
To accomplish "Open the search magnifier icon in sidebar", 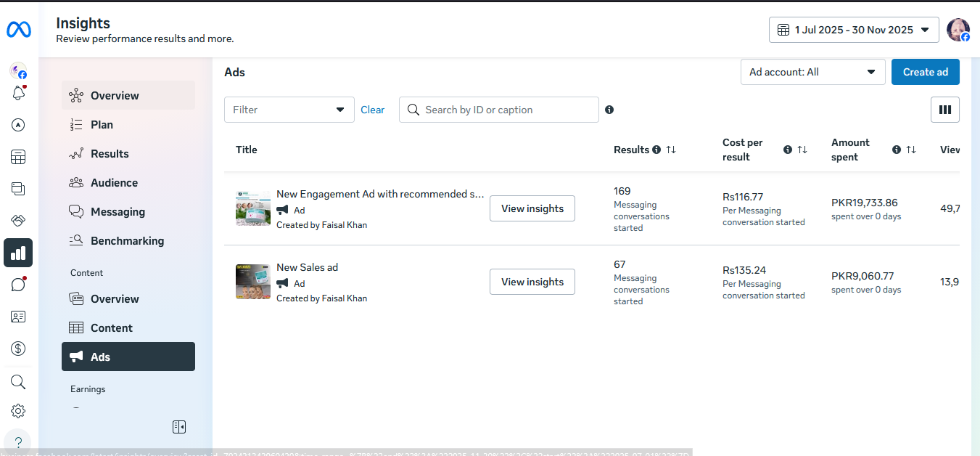I will pyautogui.click(x=18, y=382).
